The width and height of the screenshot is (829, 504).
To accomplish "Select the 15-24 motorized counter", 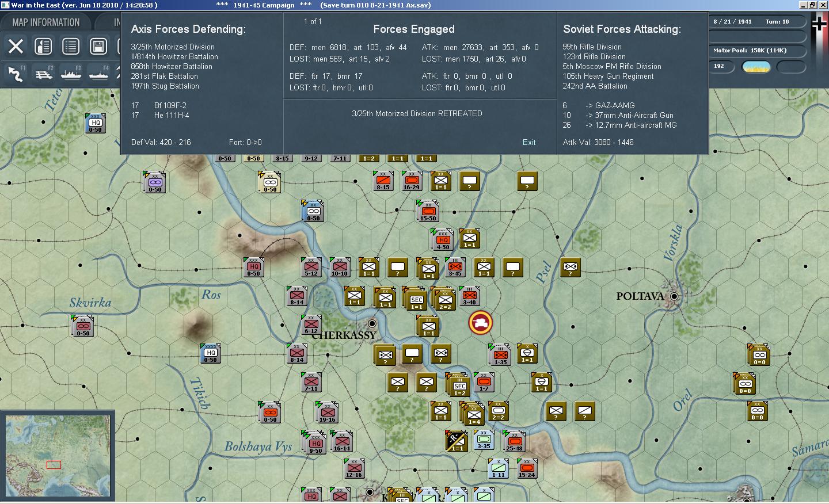I will 527,468.
